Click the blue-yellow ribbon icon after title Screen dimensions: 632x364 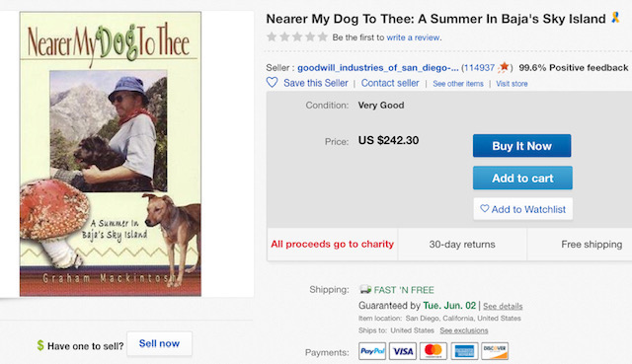(x=615, y=18)
